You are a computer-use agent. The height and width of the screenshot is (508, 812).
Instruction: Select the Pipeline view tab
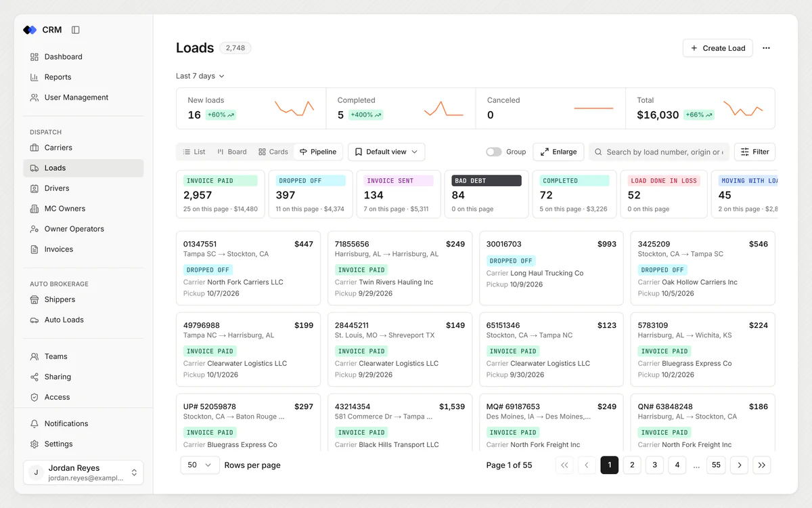pyautogui.click(x=318, y=152)
